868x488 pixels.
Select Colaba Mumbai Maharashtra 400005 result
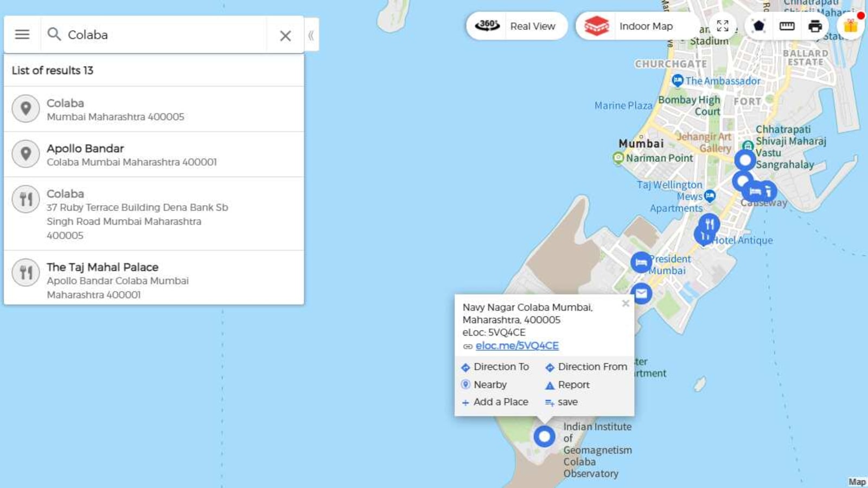(154, 109)
